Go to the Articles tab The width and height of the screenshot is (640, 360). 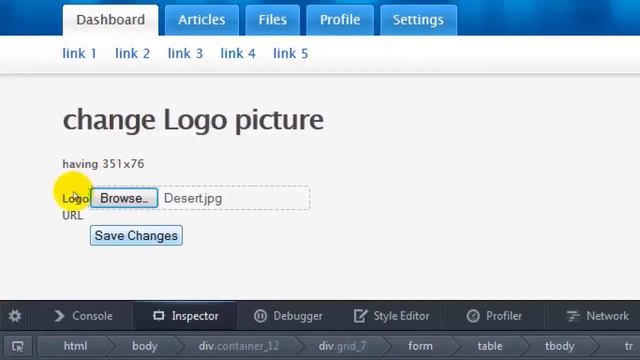(202, 20)
